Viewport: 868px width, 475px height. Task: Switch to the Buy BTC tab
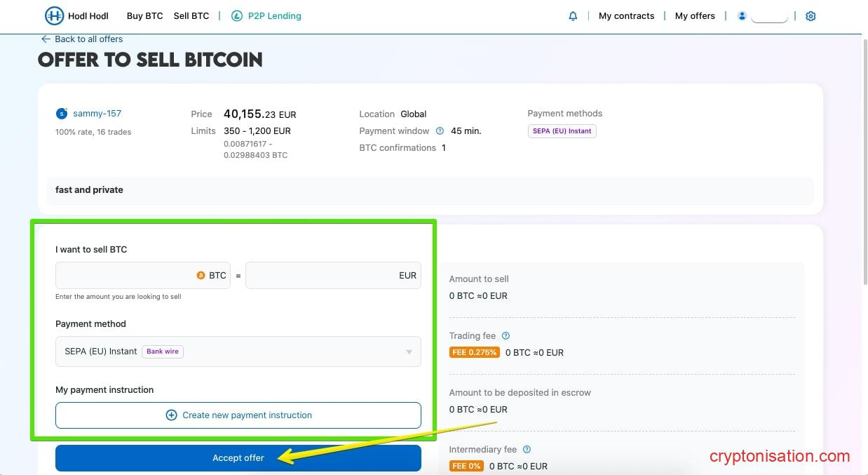click(144, 15)
